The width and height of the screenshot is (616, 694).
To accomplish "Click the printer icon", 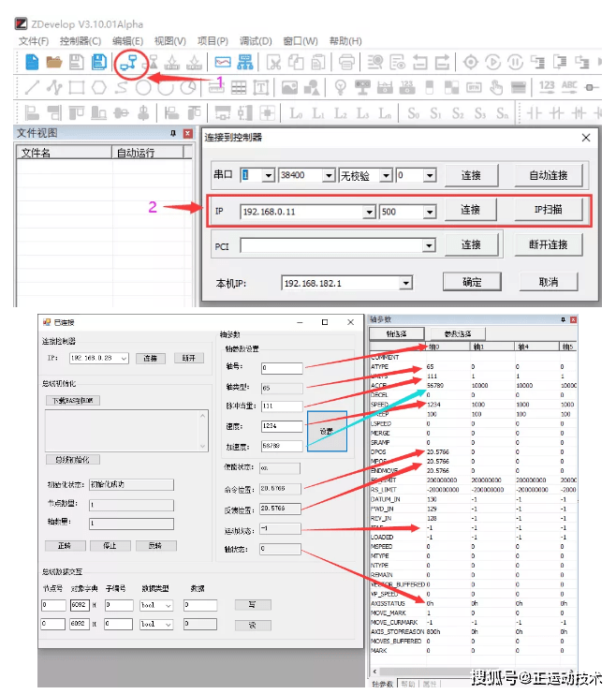I will (346, 63).
